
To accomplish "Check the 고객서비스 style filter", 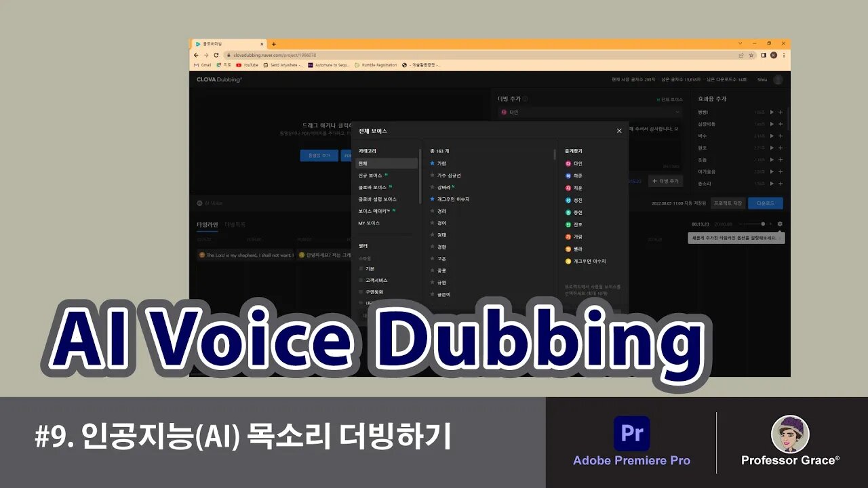I will (x=361, y=280).
